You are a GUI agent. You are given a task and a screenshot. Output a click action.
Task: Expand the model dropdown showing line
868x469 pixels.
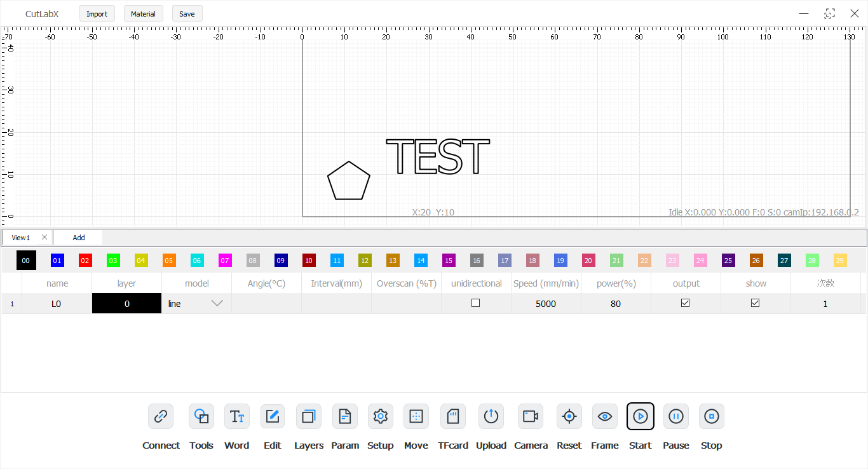coord(217,304)
